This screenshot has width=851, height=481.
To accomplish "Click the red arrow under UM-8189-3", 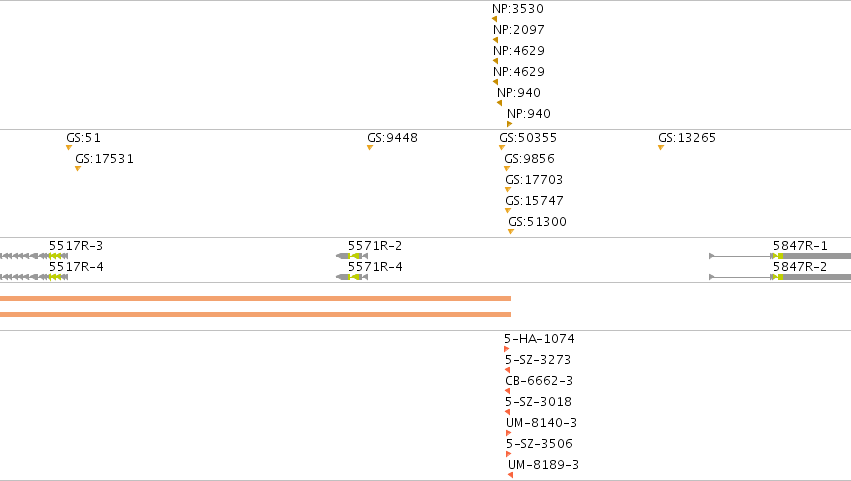I will pos(511,475).
